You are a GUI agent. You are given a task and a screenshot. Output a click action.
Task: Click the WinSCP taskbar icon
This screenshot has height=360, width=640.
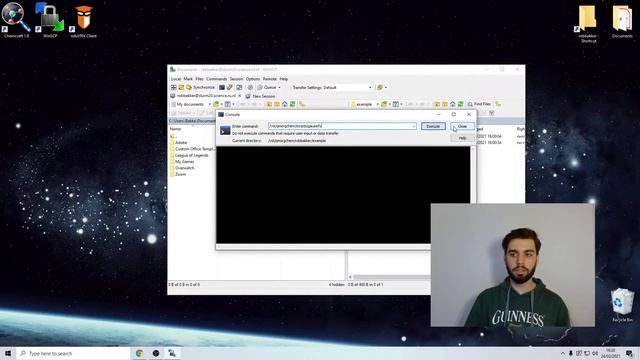[x=172, y=353]
